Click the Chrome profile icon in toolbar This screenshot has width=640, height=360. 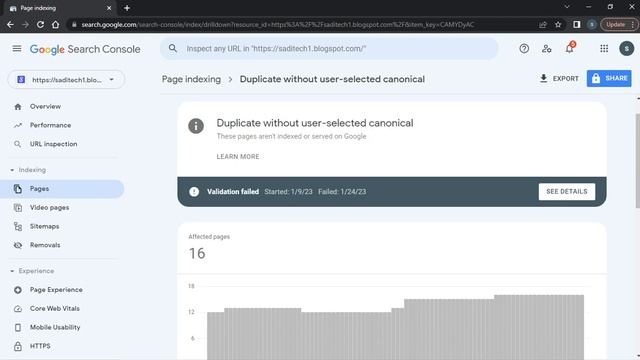[x=592, y=24]
